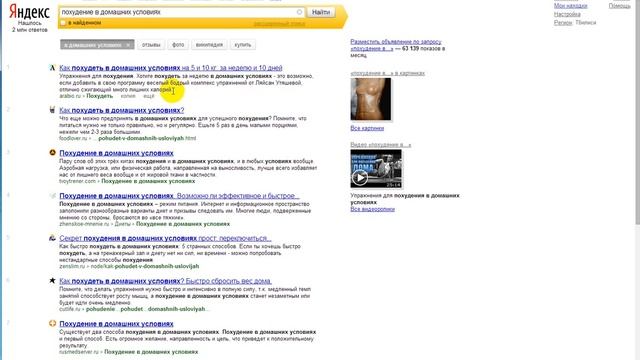This screenshot has width=640, height=360.
Task: Select the 'википедия' refinement chip
Action: 209,45
